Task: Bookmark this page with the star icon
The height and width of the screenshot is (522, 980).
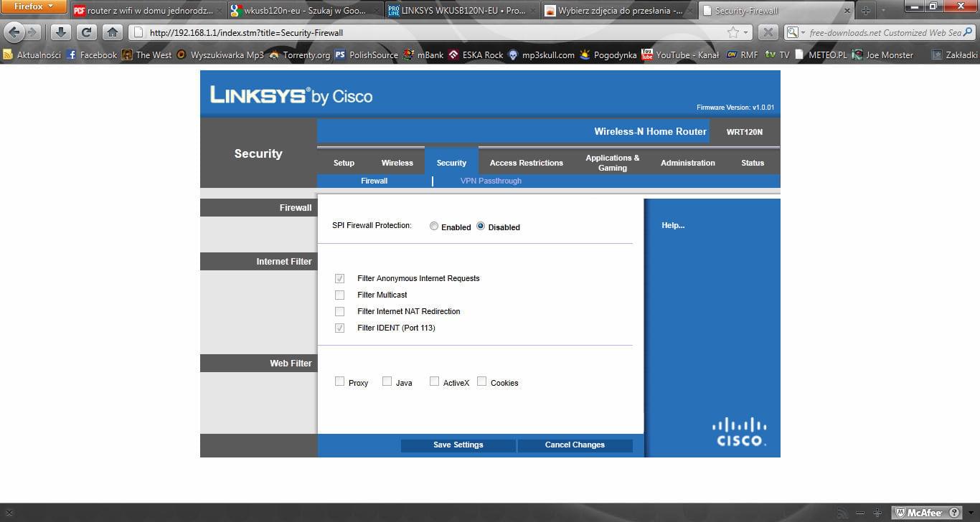Action: [733, 32]
